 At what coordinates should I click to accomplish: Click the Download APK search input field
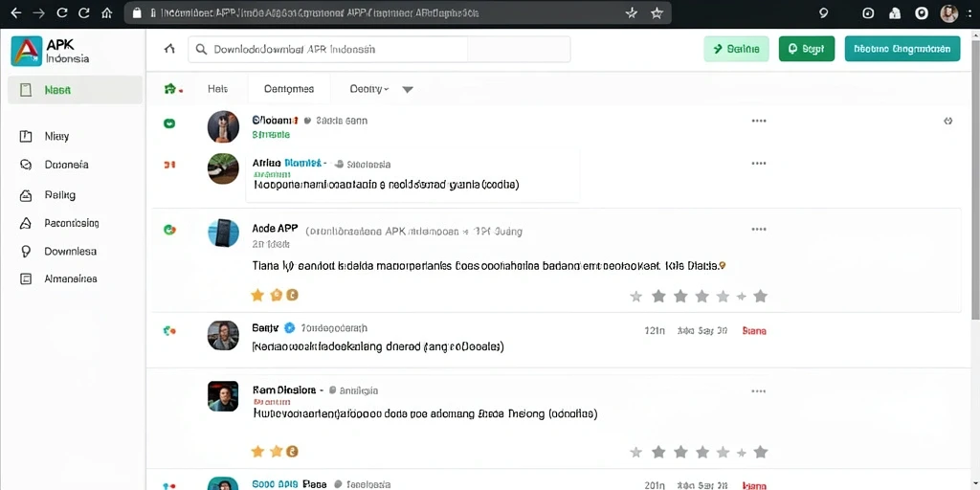coord(379,49)
